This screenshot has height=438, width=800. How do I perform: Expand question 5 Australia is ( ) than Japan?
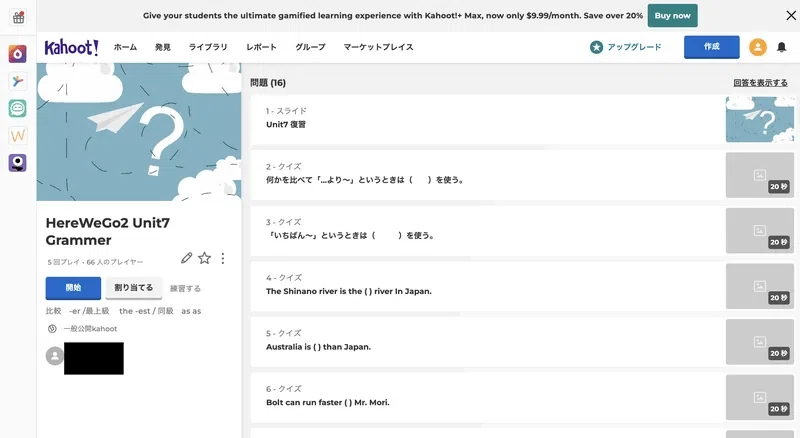pyautogui.click(x=522, y=342)
